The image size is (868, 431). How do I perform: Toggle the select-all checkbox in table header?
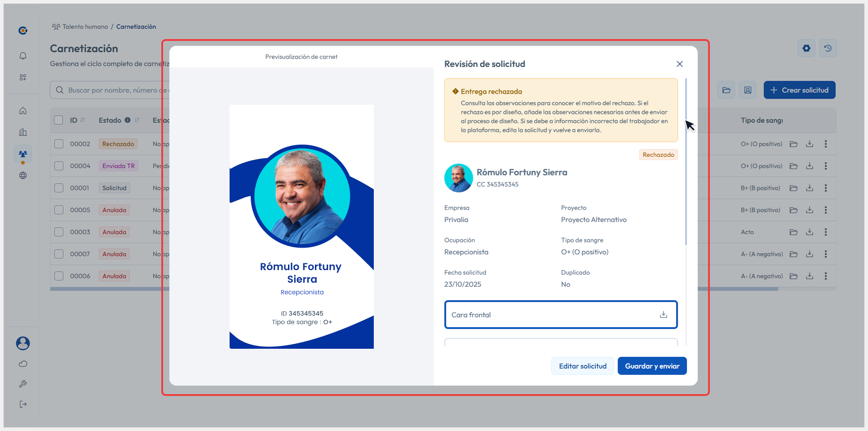tap(58, 120)
